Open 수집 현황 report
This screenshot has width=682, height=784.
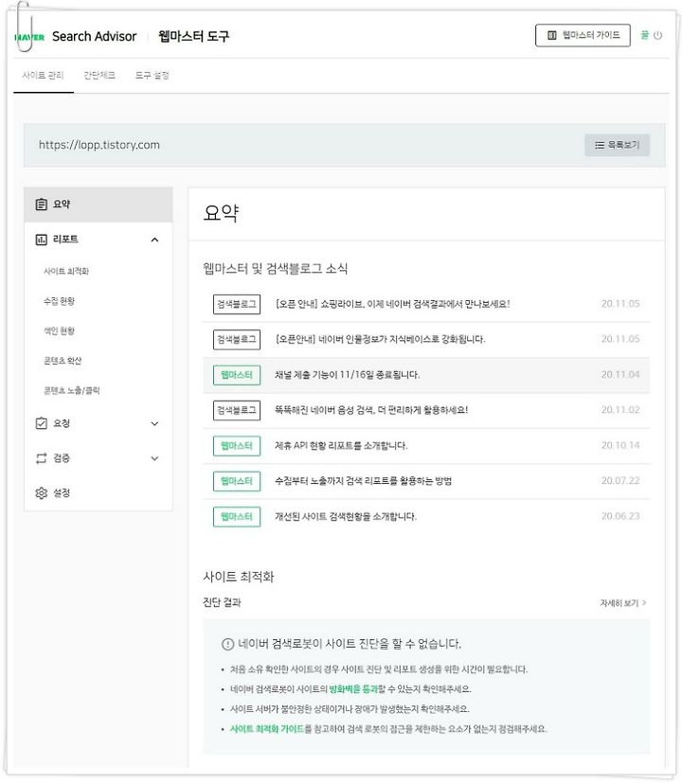(59, 301)
